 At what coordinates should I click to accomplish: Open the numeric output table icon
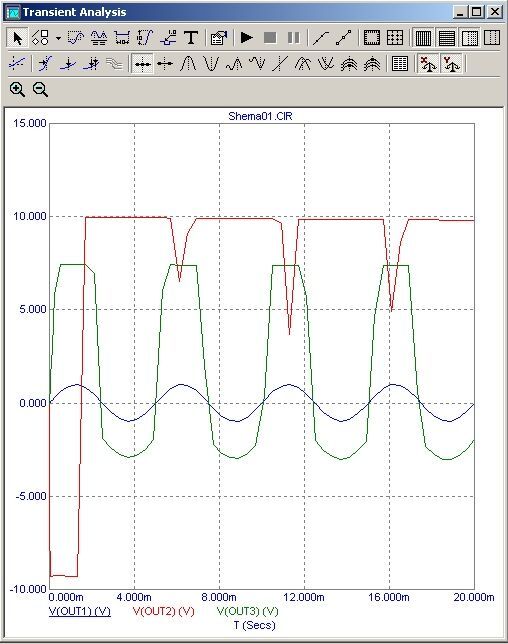(400, 64)
